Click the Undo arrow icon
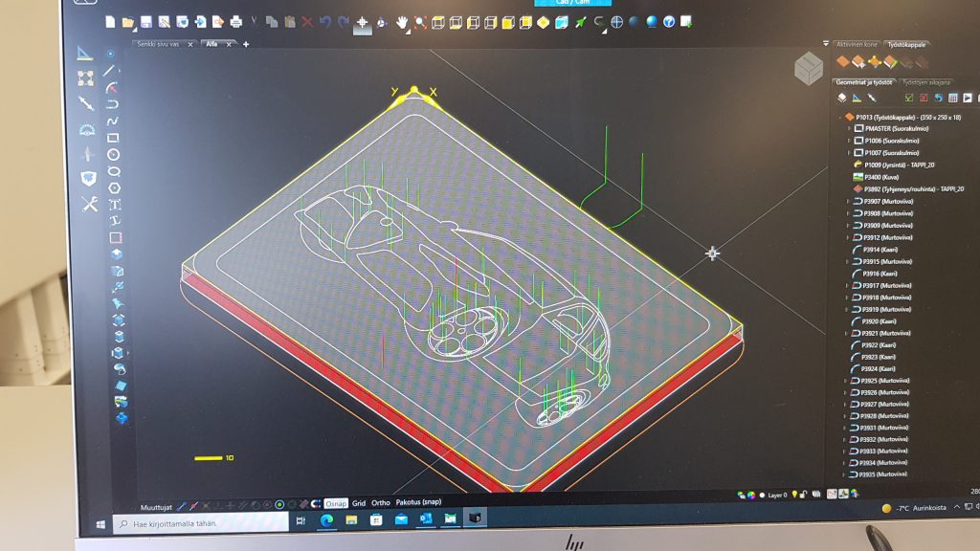The width and height of the screenshot is (980, 551). click(x=325, y=21)
